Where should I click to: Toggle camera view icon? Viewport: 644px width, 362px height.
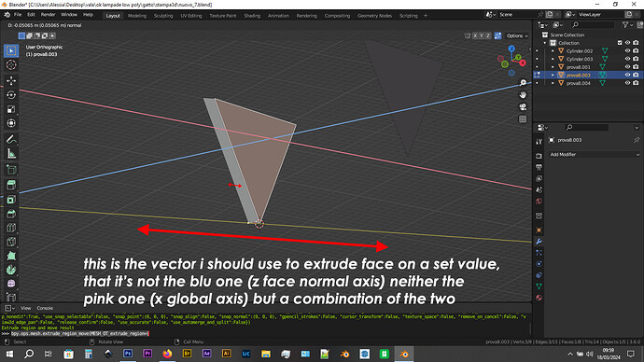tap(523, 106)
